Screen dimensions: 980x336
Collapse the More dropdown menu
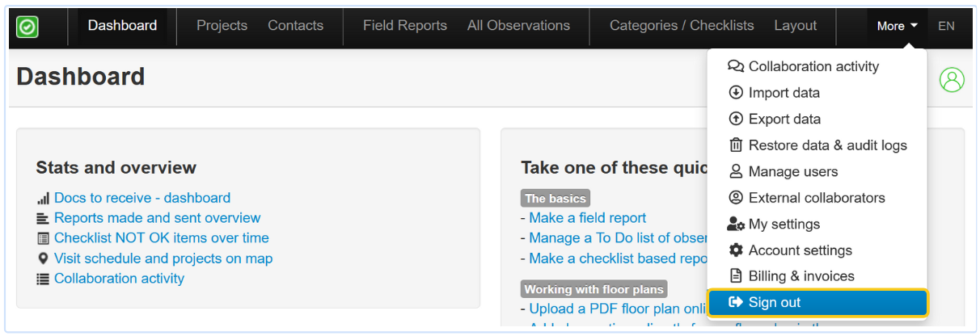click(897, 26)
